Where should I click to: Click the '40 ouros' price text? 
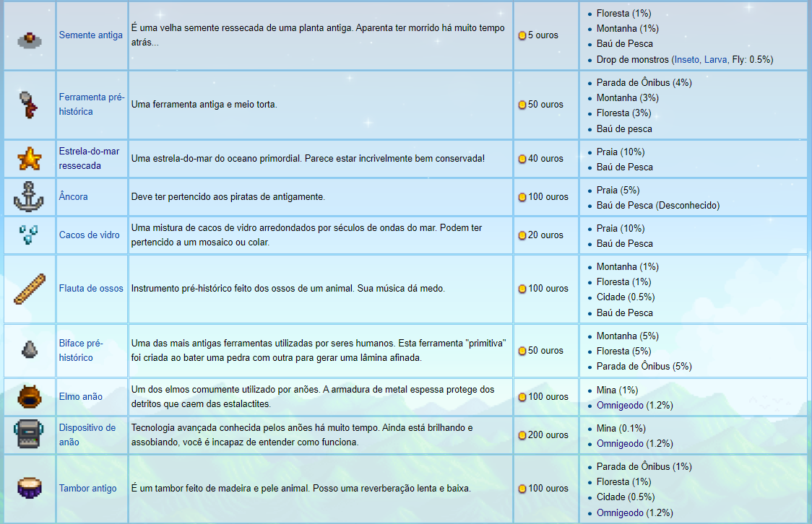[x=545, y=159]
